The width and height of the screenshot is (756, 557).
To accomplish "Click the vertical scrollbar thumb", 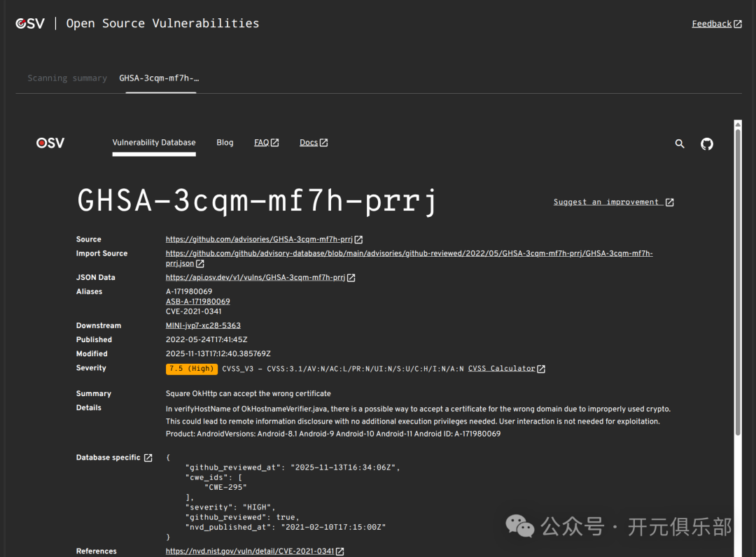I will point(738,282).
